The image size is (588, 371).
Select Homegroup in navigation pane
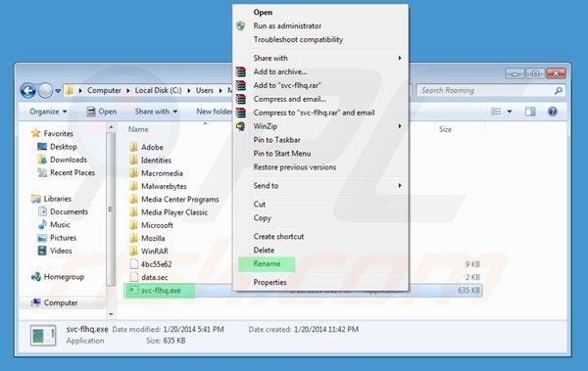58,277
